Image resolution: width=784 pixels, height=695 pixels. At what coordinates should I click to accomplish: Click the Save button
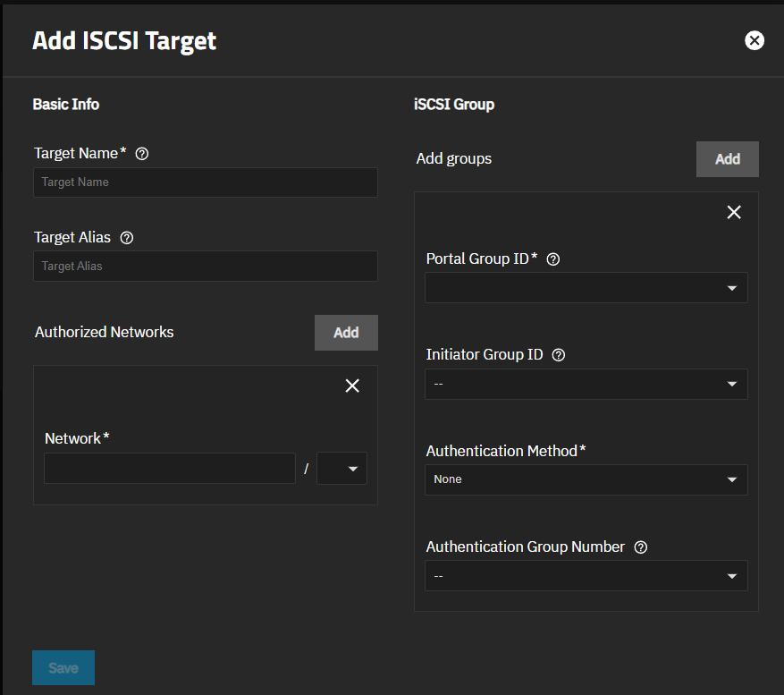click(x=63, y=667)
